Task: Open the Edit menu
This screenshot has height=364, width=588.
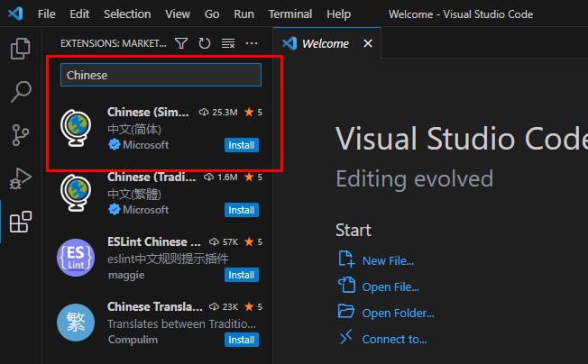Action: (79, 14)
